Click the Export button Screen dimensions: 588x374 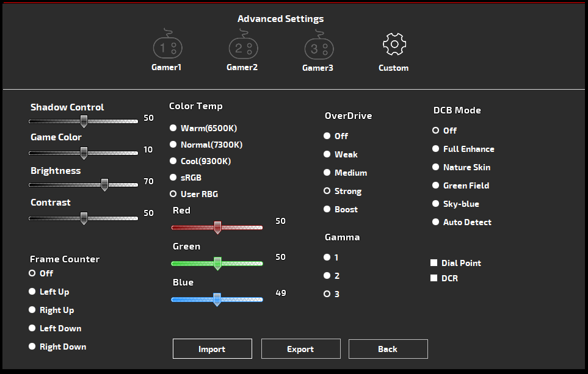click(301, 349)
